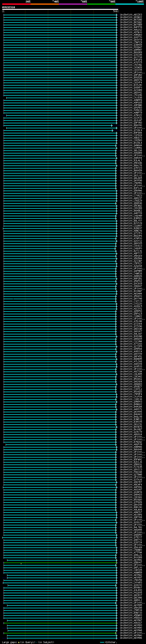Click the UniRef100_P45633 label
The image size is (146, 644).
click(131, 110)
